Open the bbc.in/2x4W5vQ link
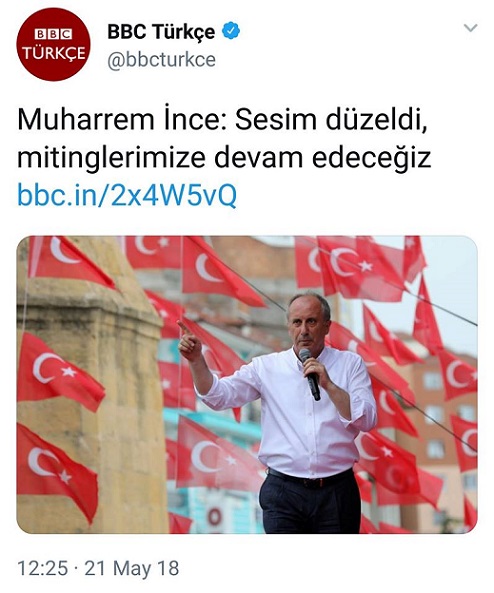 click(127, 195)
